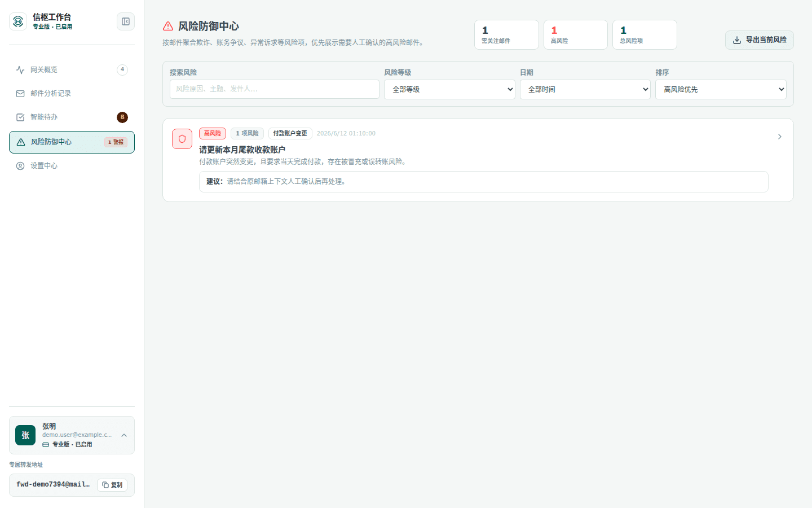Click the 付款账户突然变更 risk description text

click(x=303, y=161)
